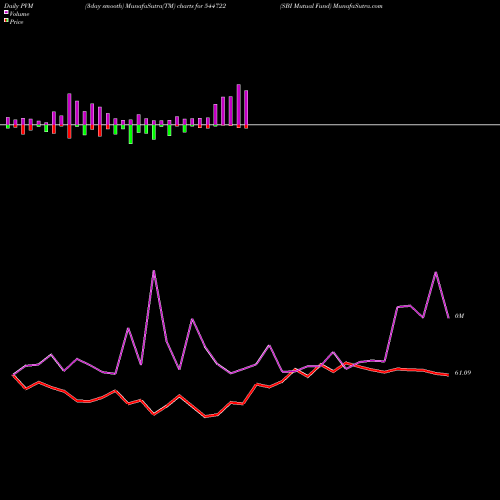Click the Volume legend color swatch

pos(6,12)
